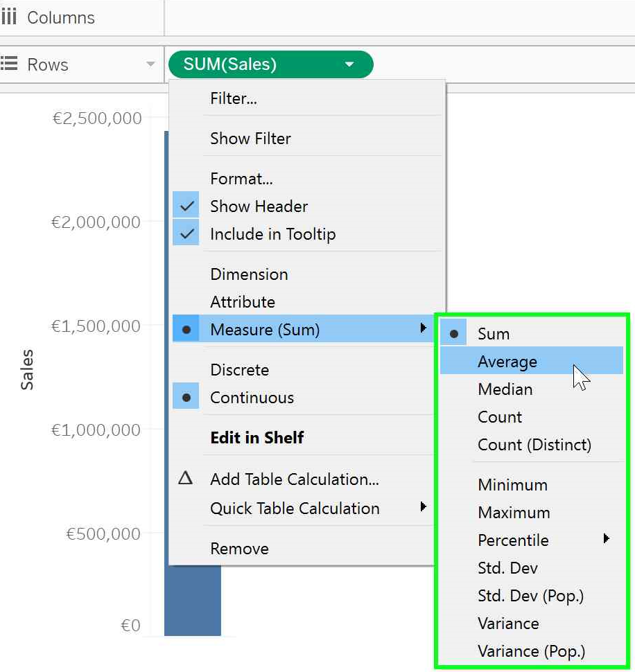Click the Sales axis title
This screenshot has height=672, width=635.
(27, 370)
